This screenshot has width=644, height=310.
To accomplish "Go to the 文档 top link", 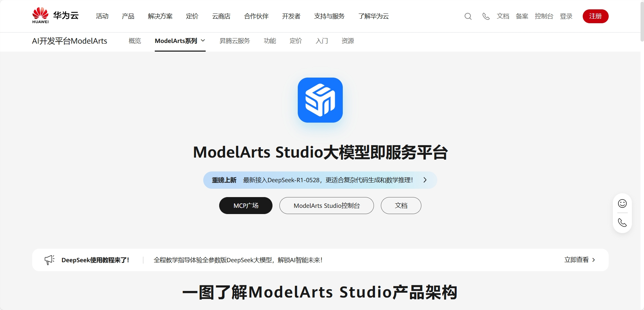I will 503,16.
